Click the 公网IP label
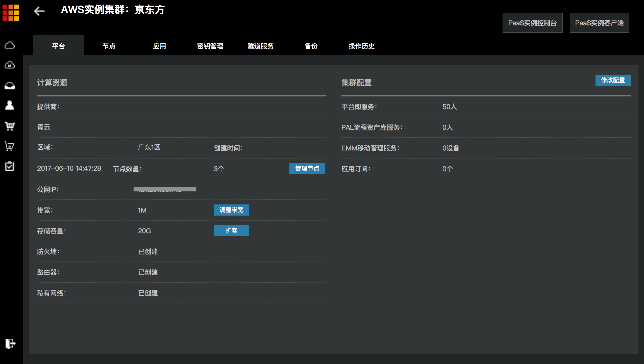 tap(48, 190)
